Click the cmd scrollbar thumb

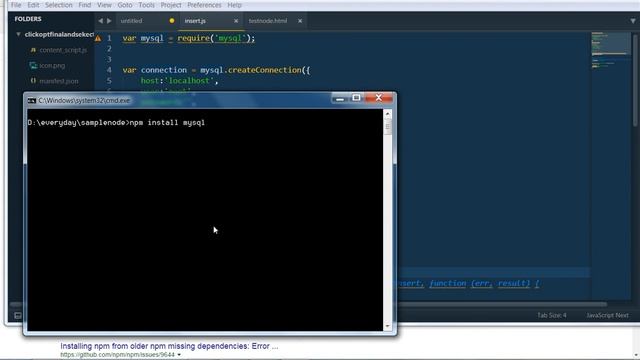tap(388, 127)
